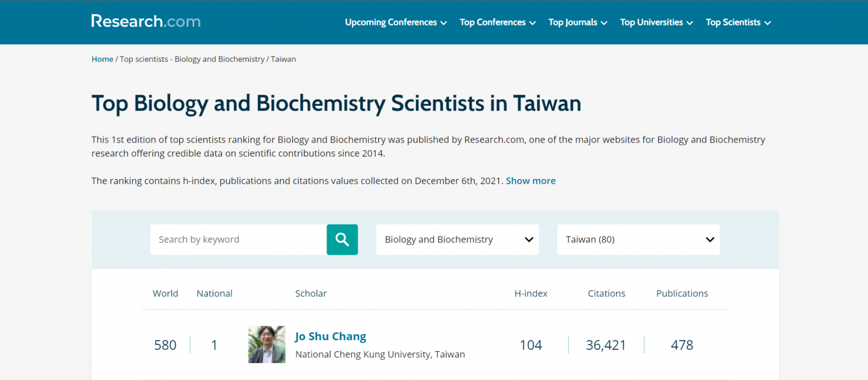Image resolution: width=868 pixels, height=380 pixels.
Task: Click the Publications column header
Action: click(x=682, y=293)
